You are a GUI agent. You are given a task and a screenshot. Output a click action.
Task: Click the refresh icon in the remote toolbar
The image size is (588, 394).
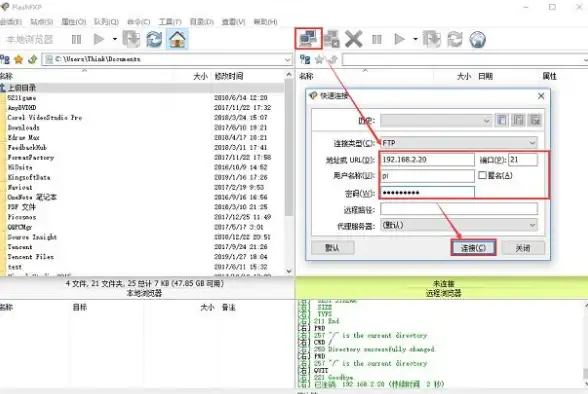point(454,39)
